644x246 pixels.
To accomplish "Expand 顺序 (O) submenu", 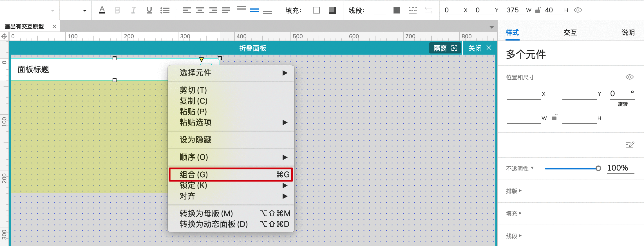I will tap(231, 157).
